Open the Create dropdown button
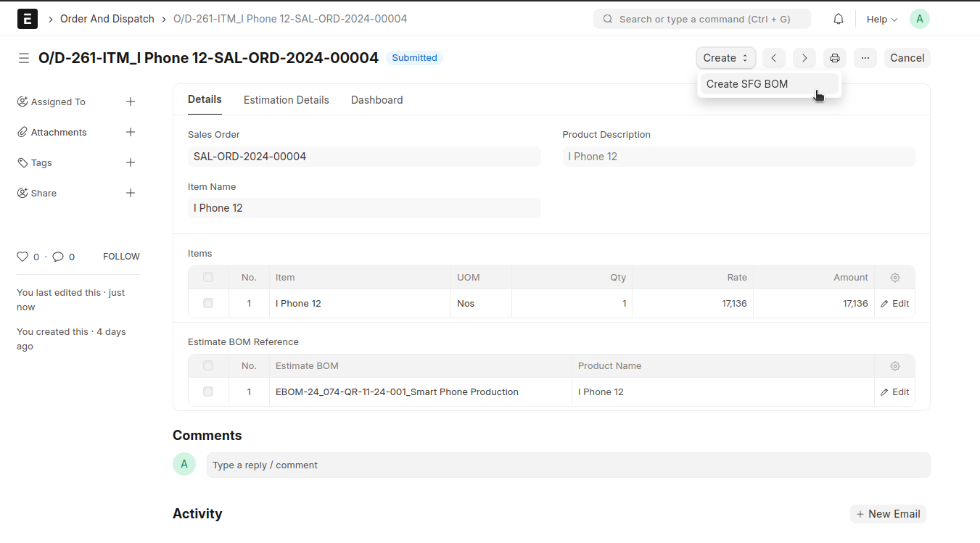 tap(725, 58)
